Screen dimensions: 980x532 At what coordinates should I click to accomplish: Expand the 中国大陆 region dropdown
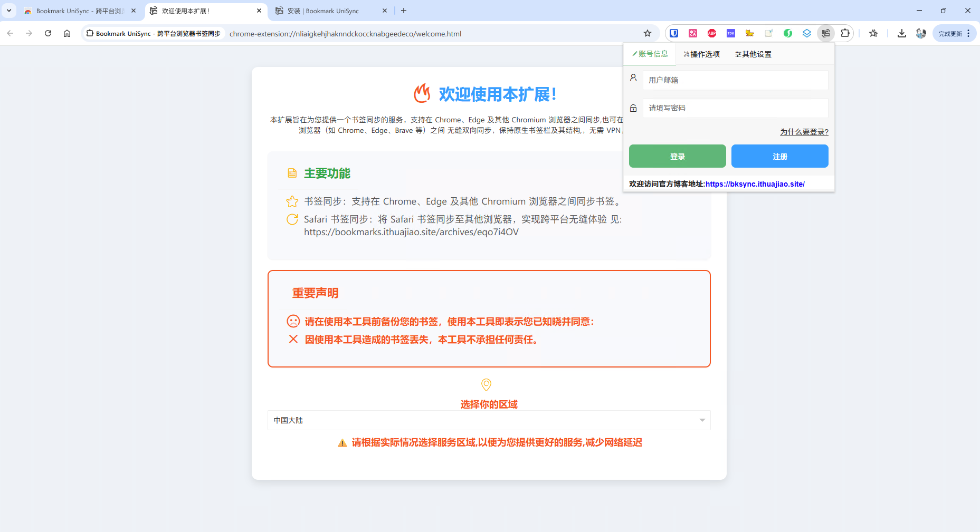(702, 420)
